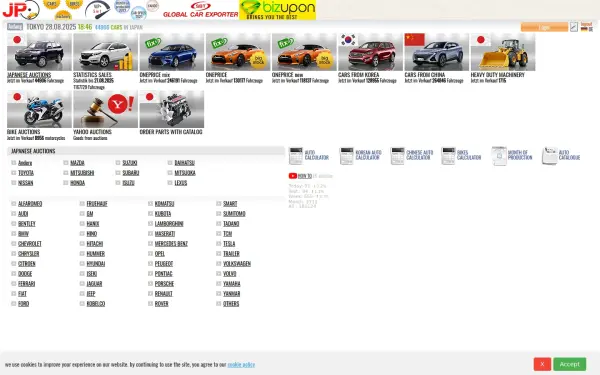Check the TOYOTA checkbox

(14, 173)
